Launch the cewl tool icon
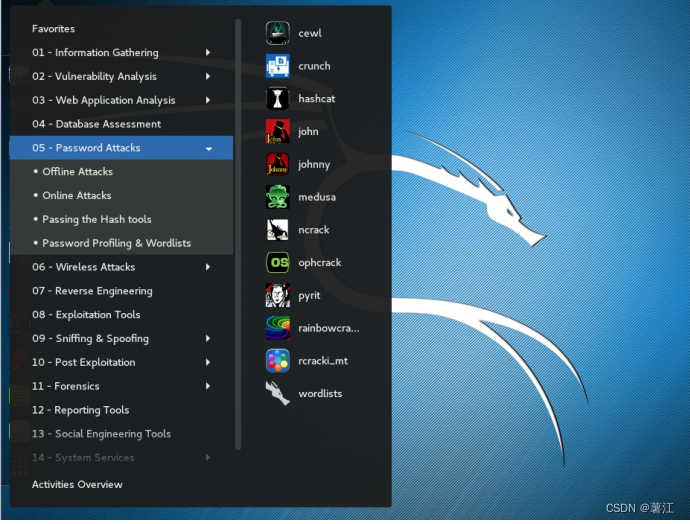This screenshot has width=690, height=524. pos(278,33)
